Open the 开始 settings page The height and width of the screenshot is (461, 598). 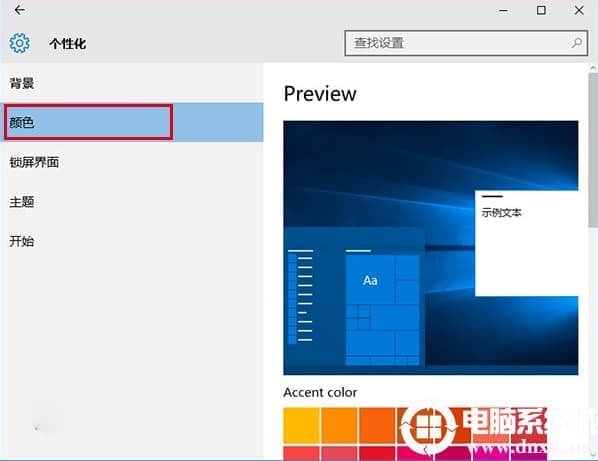click(132, 241)
